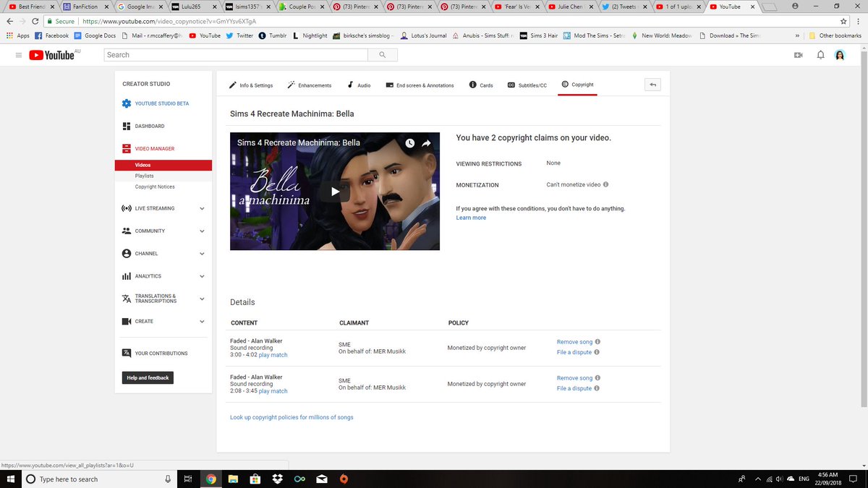This screenshot has width=868, height=488.
Task: Click info icon next to second File a dispute
Action: coord(597,388)
